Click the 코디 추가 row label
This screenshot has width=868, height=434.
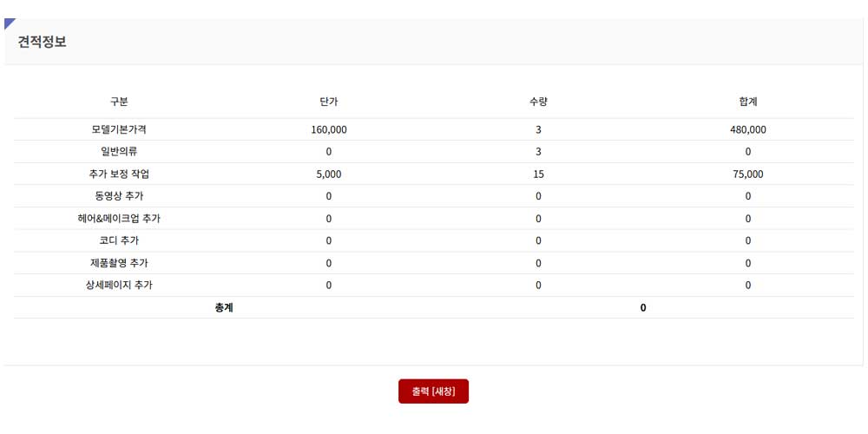point(119,240)
